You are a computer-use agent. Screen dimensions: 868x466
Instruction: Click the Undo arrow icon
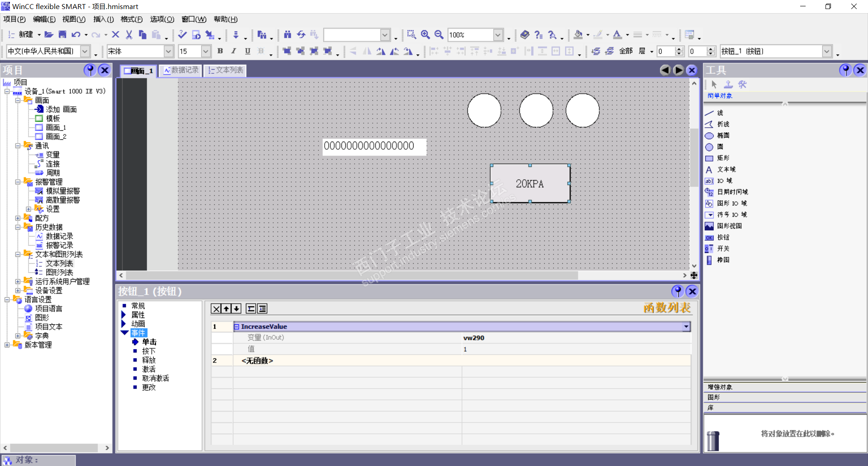click(76, 34)
